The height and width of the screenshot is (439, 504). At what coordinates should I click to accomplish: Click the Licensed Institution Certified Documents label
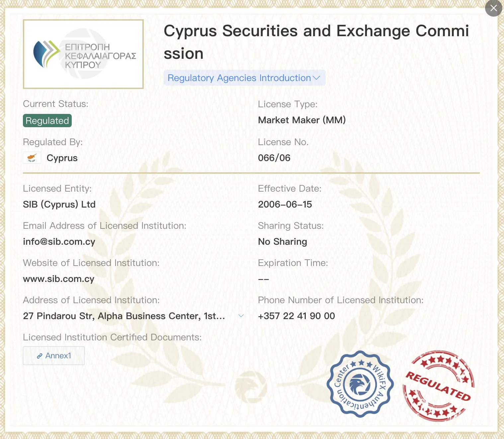(112, 337)
